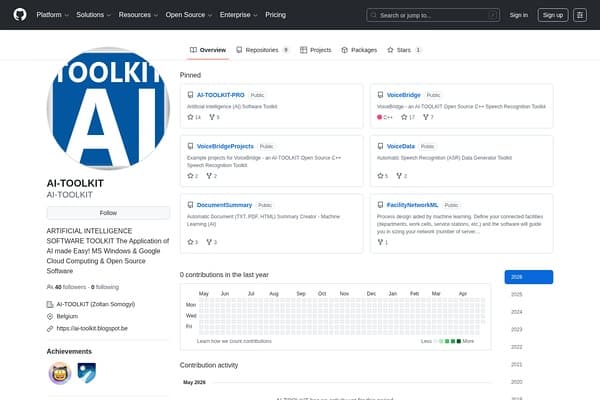Open the Enterprise dropdown
This screenshot has height=400, width=600.
[238, 15]
